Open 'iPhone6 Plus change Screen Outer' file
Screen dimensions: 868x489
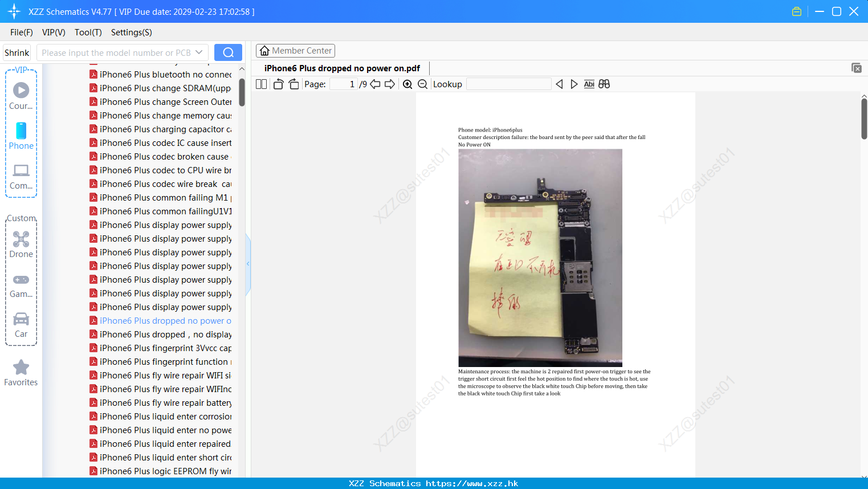161,102
